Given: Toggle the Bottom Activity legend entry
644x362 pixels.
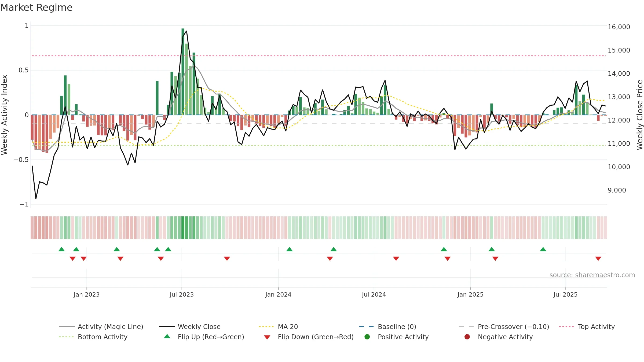Looking at the screenshot, I should click(93, 337).
